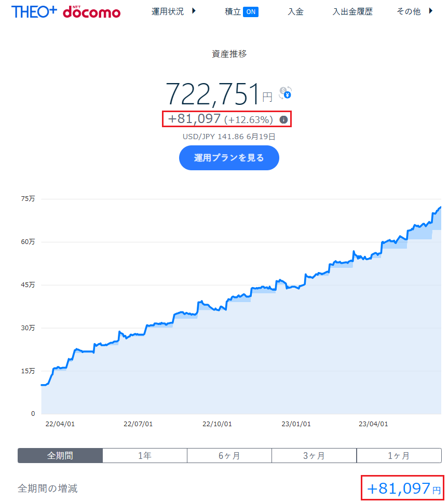Click the 45万 axis label

pyautogui.click(x=28, y=284)
